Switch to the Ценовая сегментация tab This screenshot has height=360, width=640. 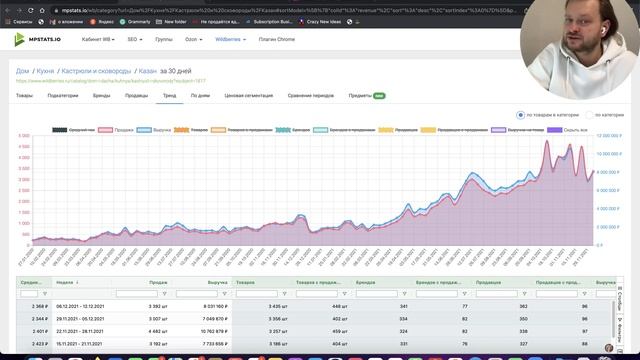(x=249, y=96)
